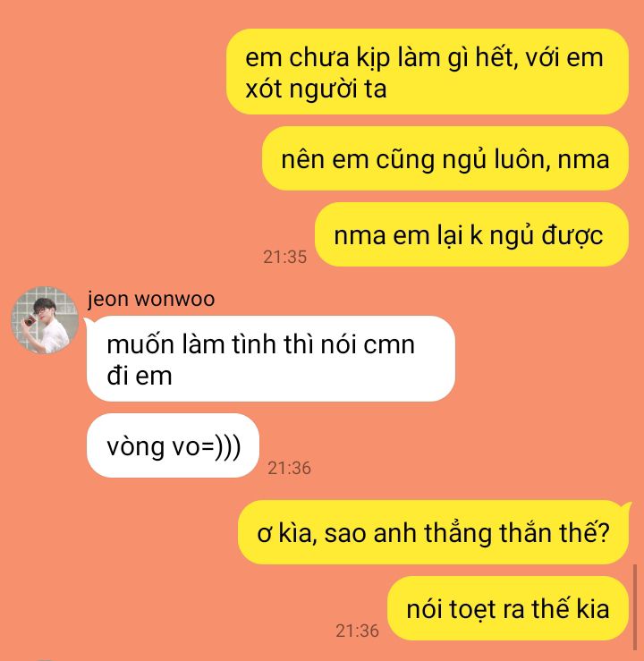Click the words 'xót người ta' in first message

click(x=316, y=89)
